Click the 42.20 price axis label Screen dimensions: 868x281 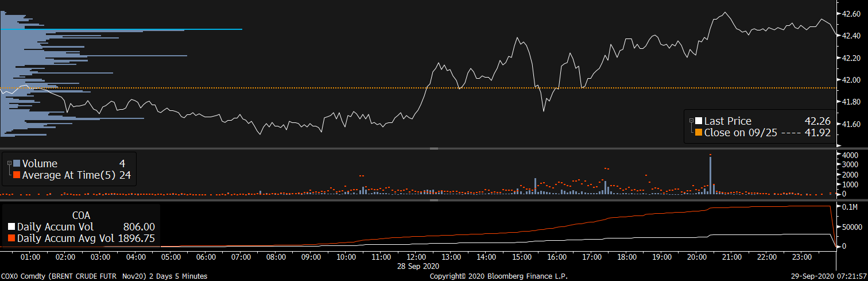[x=850, y=58]
